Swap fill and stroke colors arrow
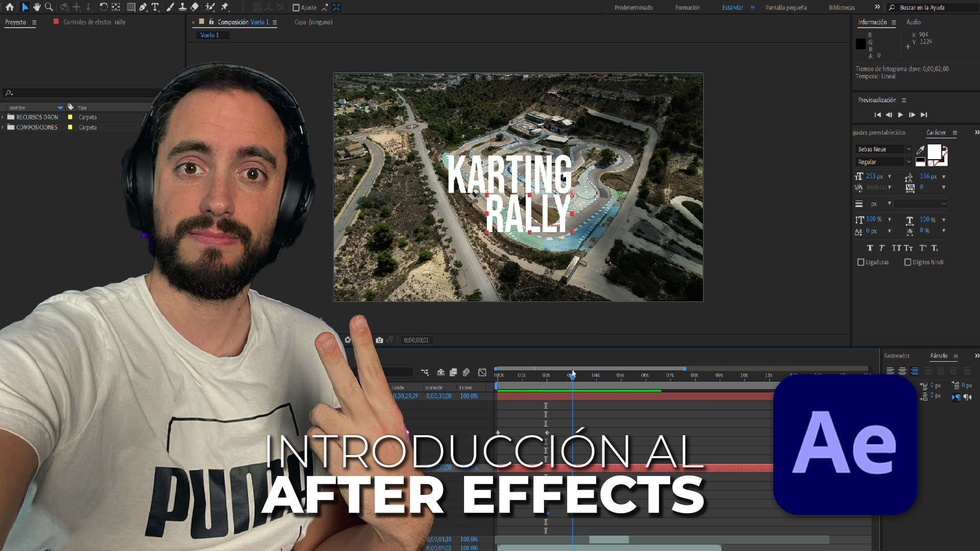Screen dimensions: 980x551 click(945, 148)
